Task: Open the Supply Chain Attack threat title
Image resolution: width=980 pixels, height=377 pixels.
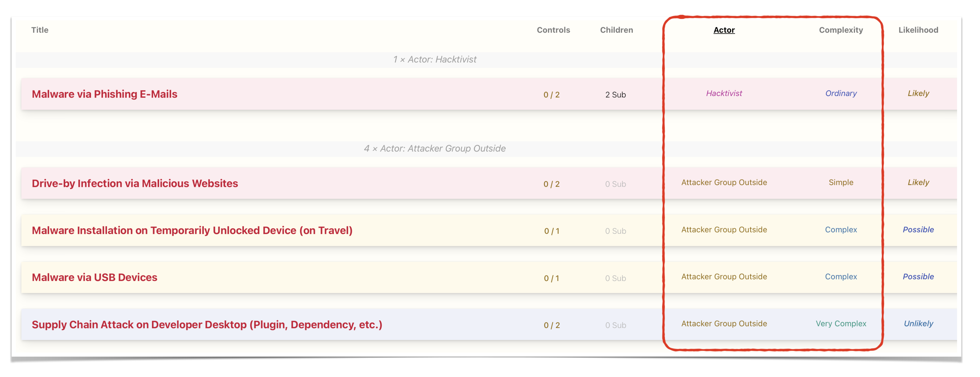Action: 207,325
